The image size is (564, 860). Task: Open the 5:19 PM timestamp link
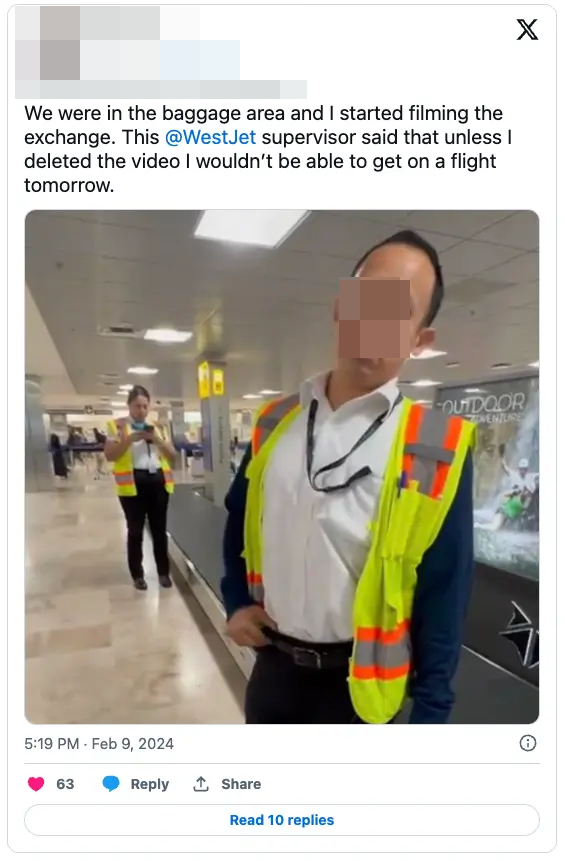point(52,744)
